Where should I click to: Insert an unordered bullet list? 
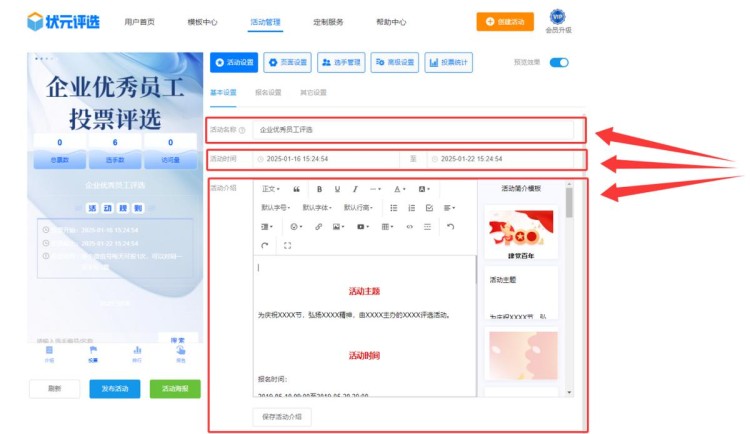(x=393, y=208)
